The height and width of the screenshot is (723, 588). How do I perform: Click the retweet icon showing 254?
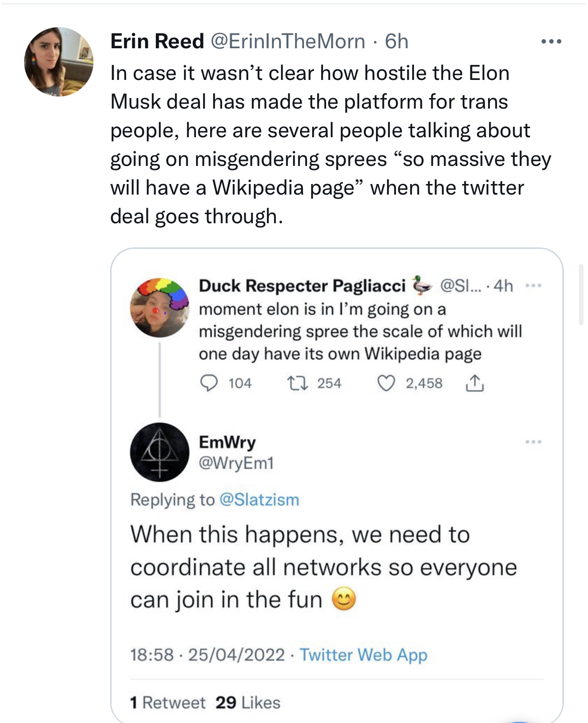point(295,384)
